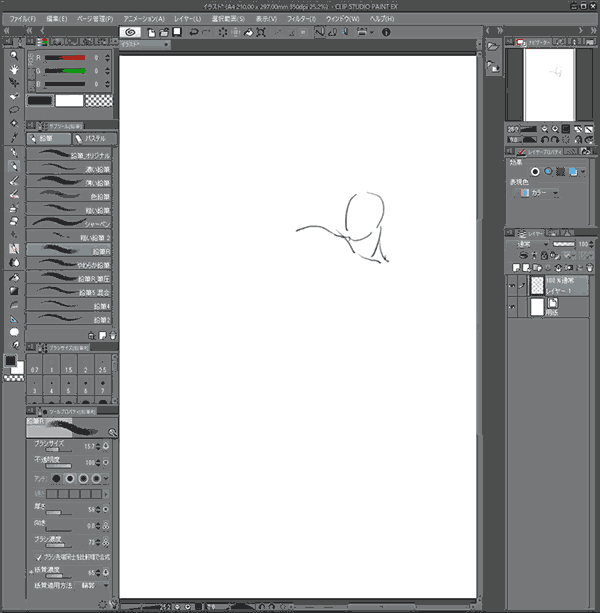Hide the レイヤー1 layer eye icon
This screenshot has width=600, height=613.
512,286
